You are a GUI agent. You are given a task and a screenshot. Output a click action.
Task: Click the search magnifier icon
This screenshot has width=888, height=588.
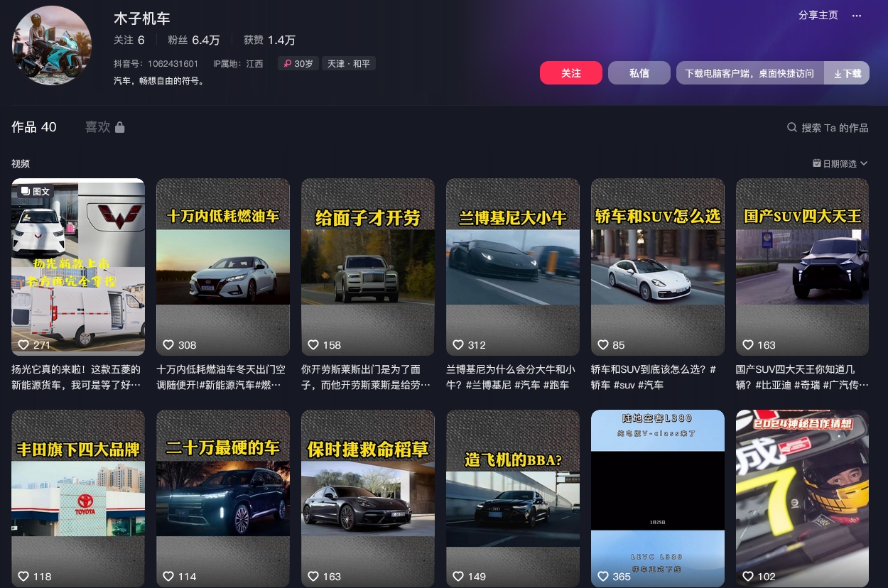pyautogui.click(x=792, y=128)
